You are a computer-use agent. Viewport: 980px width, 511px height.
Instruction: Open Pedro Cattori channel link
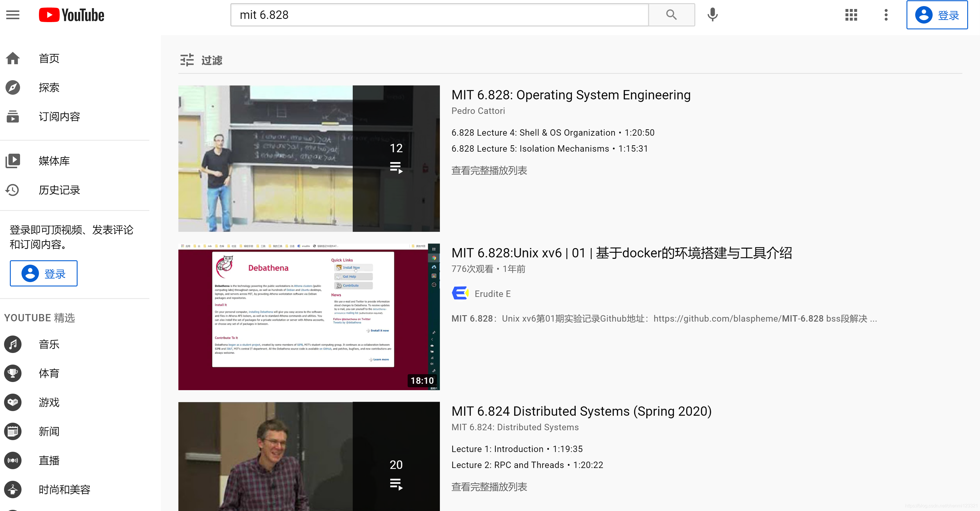point(478,111)
